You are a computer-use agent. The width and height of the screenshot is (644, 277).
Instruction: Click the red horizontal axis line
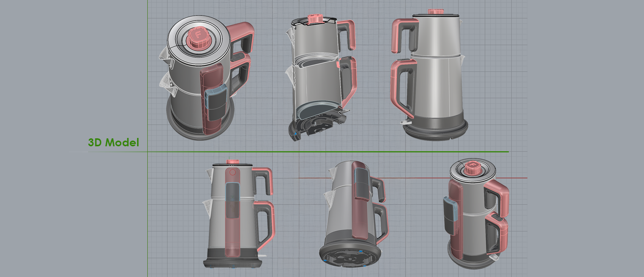click(413, 178)
